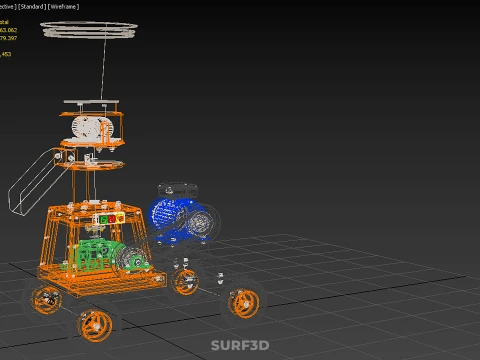Select the white motor on upper platform
Screen dimensions: 480x360
92,127
